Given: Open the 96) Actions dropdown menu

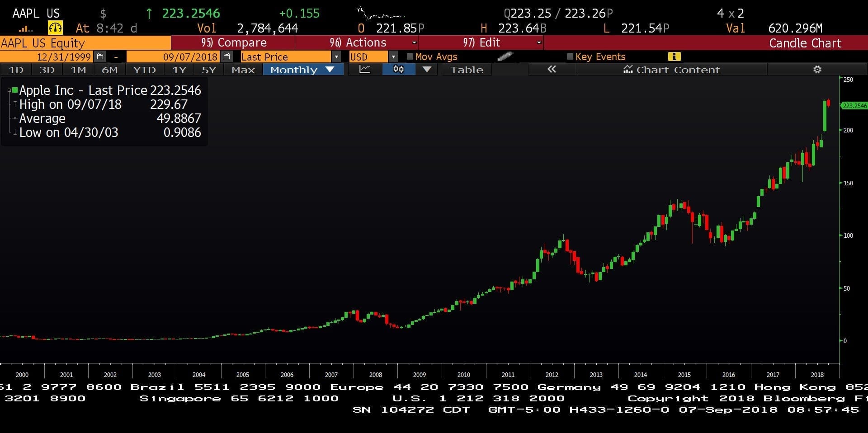Looking at the screenshot, I should tap(357, 42).
